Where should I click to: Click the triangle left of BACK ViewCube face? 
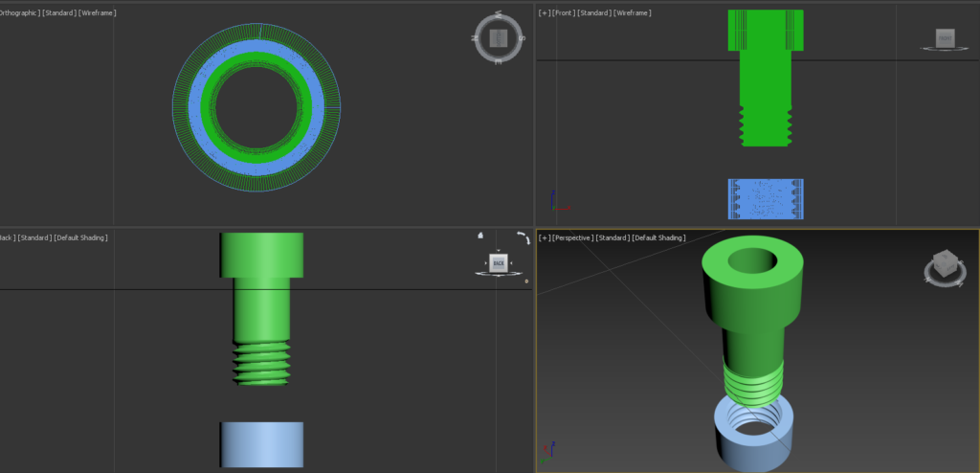click(x=485, y=263)
